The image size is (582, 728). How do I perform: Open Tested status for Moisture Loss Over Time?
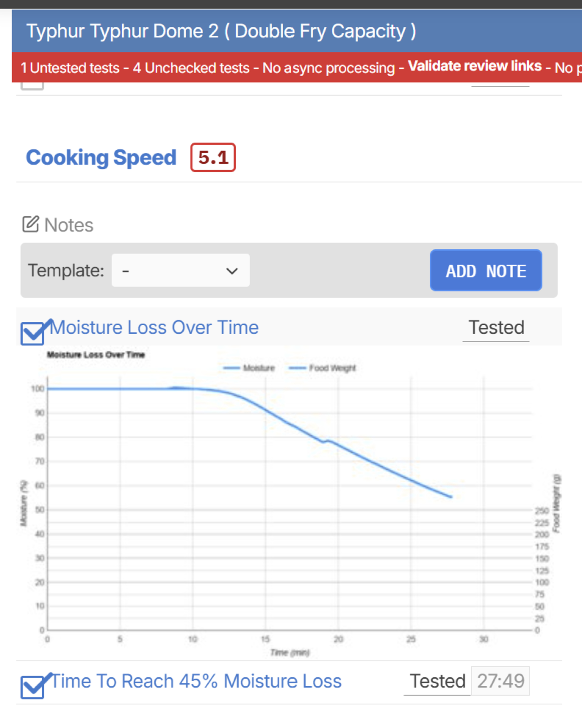point(496,328)
